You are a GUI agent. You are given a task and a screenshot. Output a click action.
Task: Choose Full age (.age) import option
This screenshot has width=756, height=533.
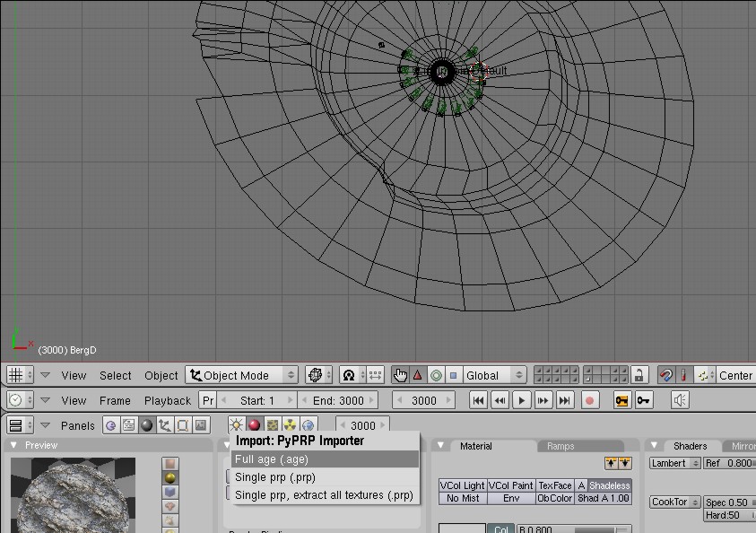(x=326, y=459)
